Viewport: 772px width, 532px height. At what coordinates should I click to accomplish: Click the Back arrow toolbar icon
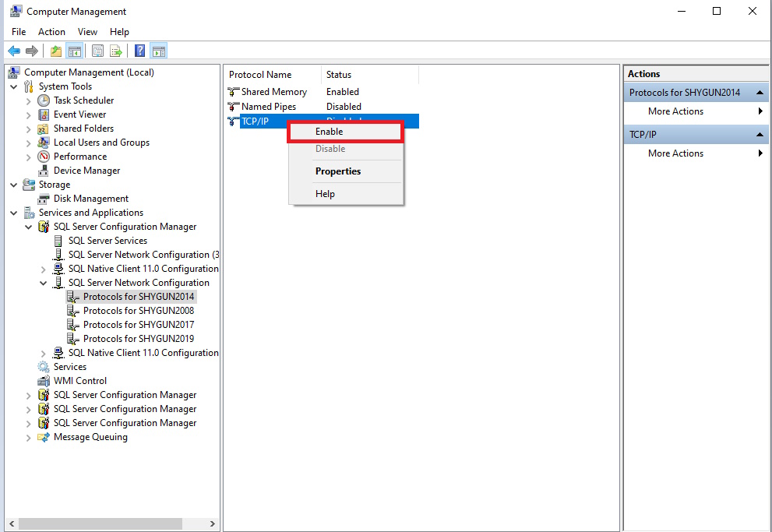14,51
